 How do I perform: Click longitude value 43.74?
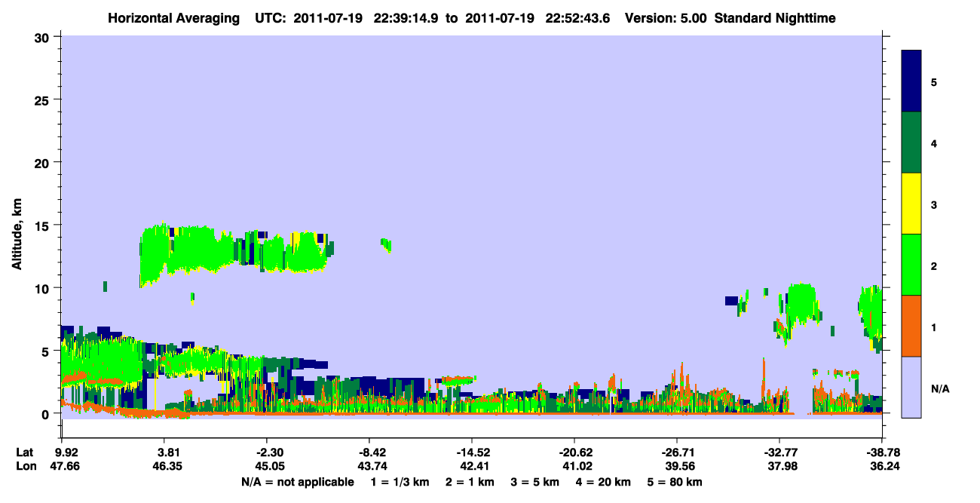(372, 466)
